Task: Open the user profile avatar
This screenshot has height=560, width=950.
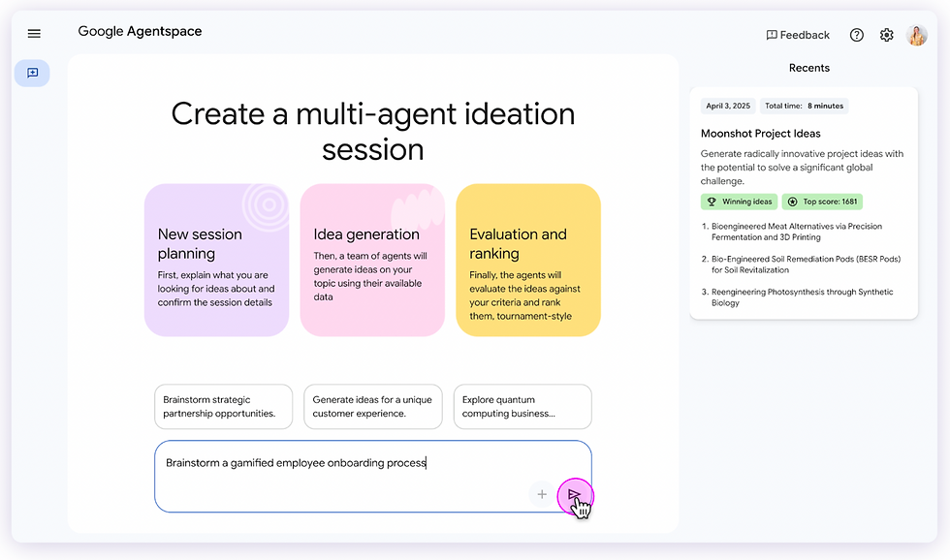Action: [x=917, y=35]
